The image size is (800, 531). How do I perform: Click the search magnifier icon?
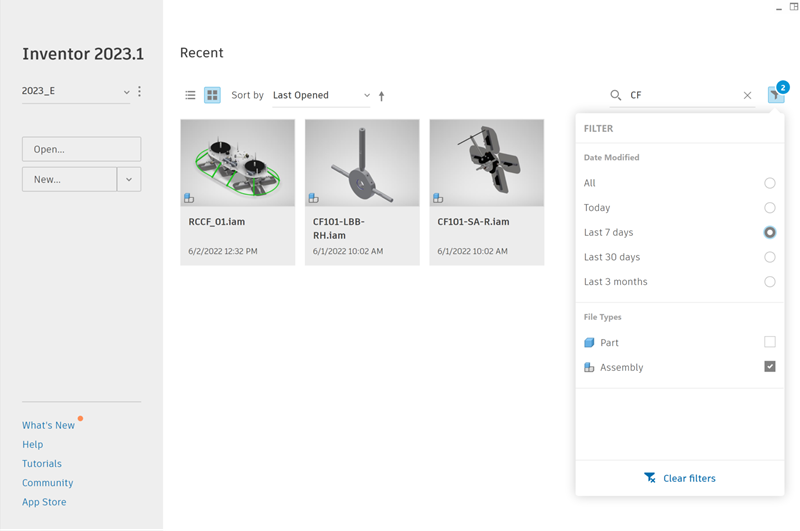(616, 96)
